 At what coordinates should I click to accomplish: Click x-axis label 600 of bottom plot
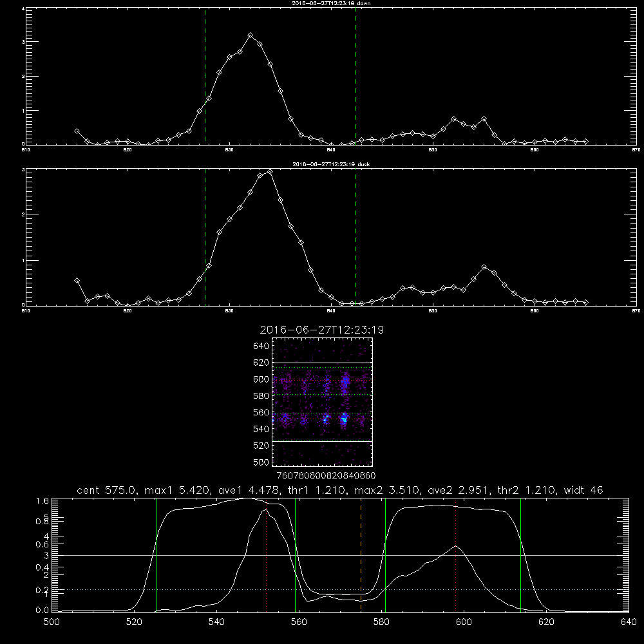click(x=464, y=622)
